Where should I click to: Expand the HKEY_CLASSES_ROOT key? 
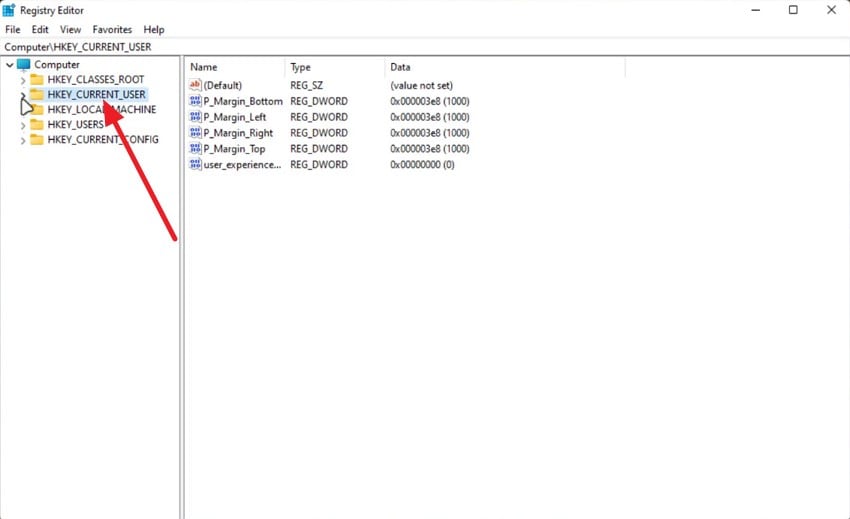[x=23, y=80]
